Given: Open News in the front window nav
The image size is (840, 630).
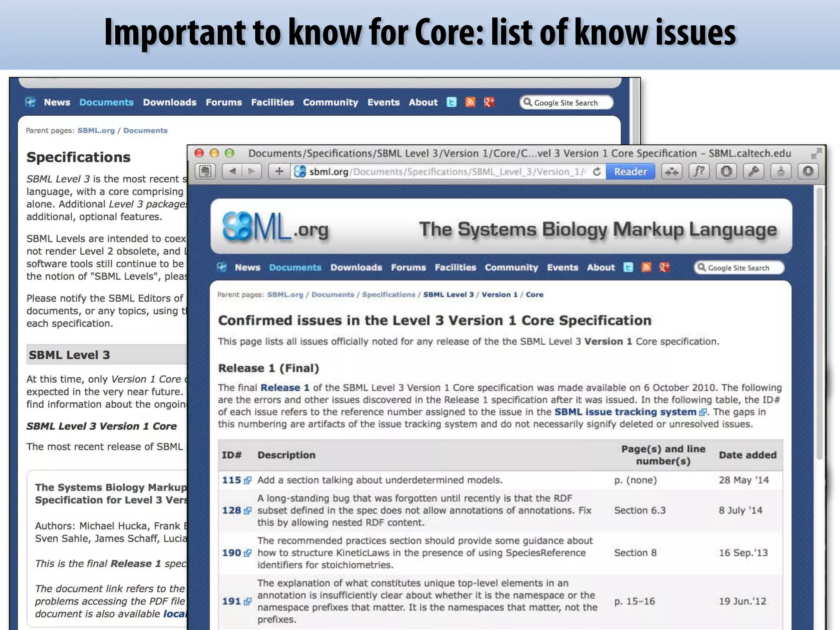Looking at the screenshot, I should point(247,267).
